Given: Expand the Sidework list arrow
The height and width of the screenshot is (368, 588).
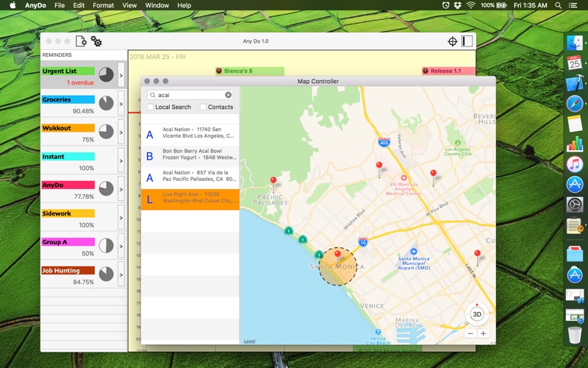Looking at the screenshot, I should pyautogui.click(x=121, y=218).
